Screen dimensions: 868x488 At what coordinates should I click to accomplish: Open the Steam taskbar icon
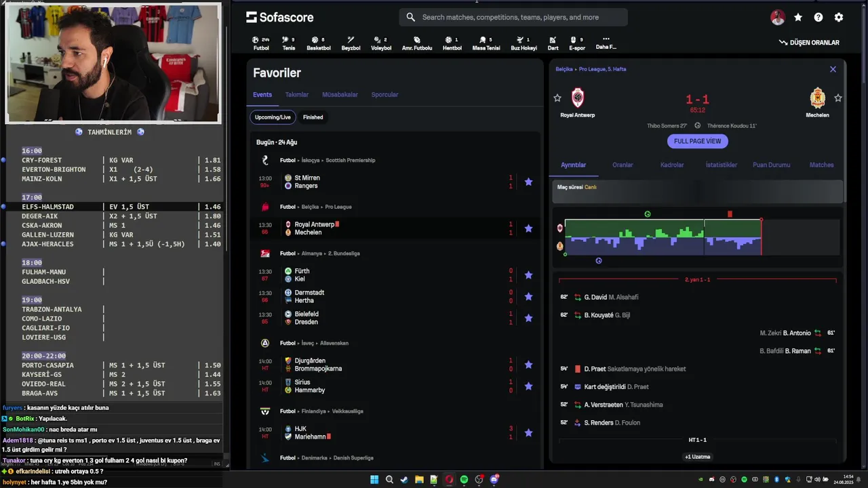tap(404, 480)
